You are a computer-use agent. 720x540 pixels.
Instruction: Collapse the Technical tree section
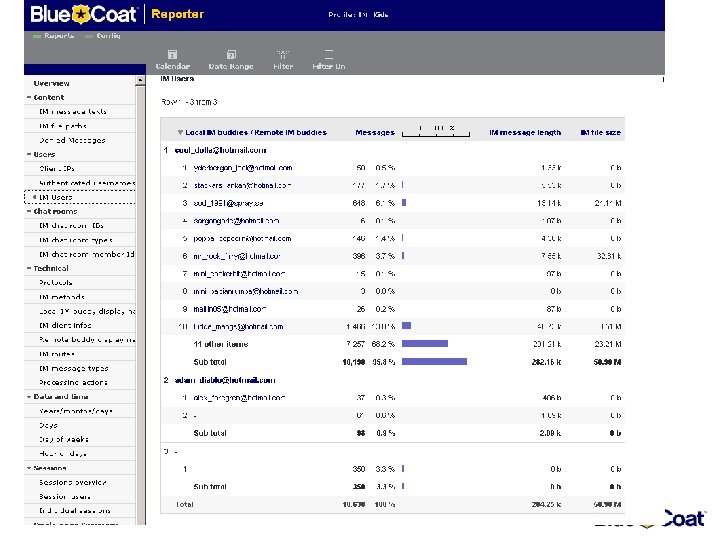[29, 269]
